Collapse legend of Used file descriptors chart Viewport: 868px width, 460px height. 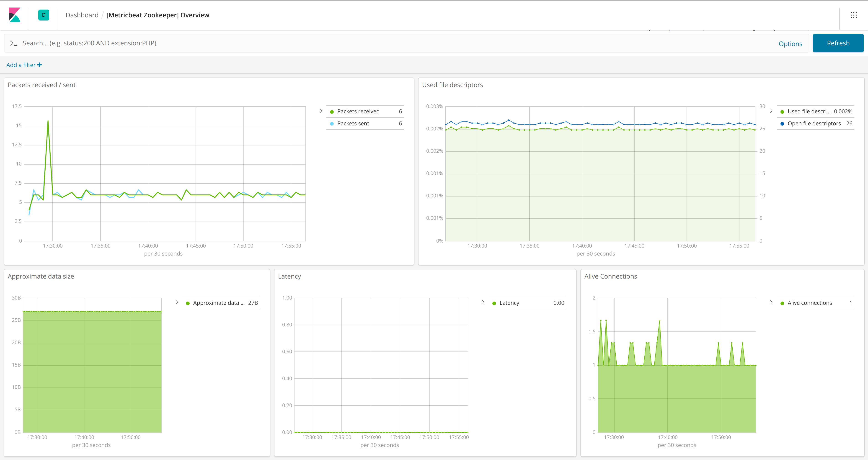pyautogui.click(x=771, y=111)
